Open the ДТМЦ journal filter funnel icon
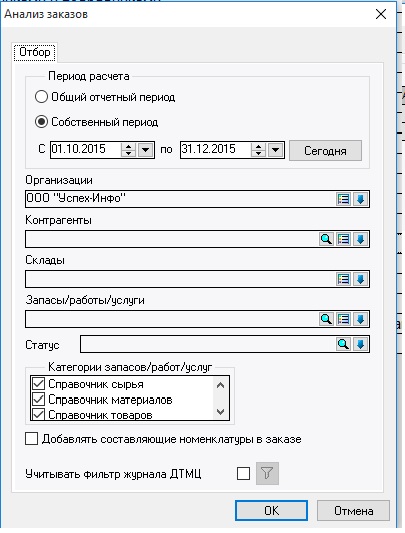405x533 pixels. click(x=267, y=473)
